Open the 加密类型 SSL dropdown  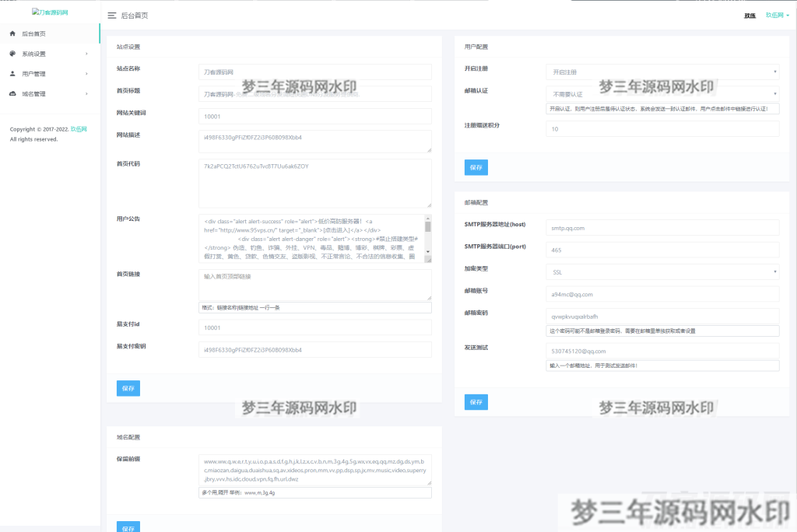point(662,272)
